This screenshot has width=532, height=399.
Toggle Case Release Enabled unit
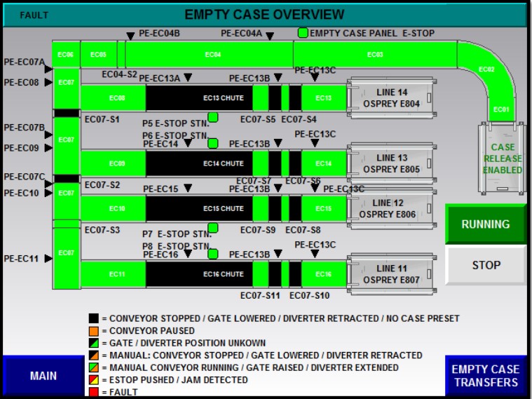pos(502,158)
